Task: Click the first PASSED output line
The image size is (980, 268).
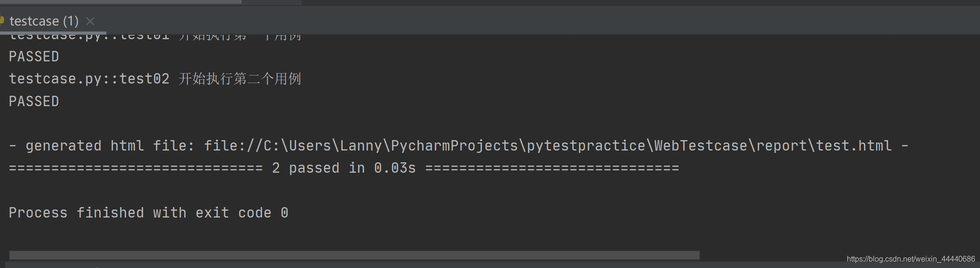Action: [x=34, y=57]
